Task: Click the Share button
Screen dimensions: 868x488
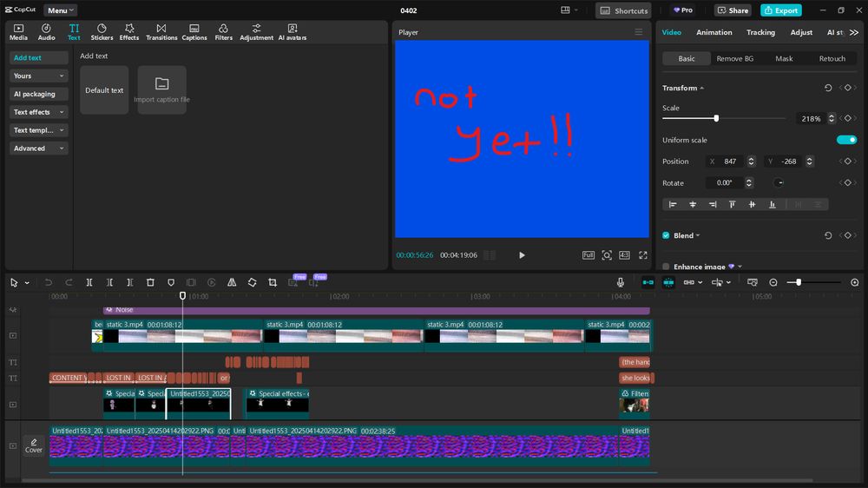Action: (733, 10)
